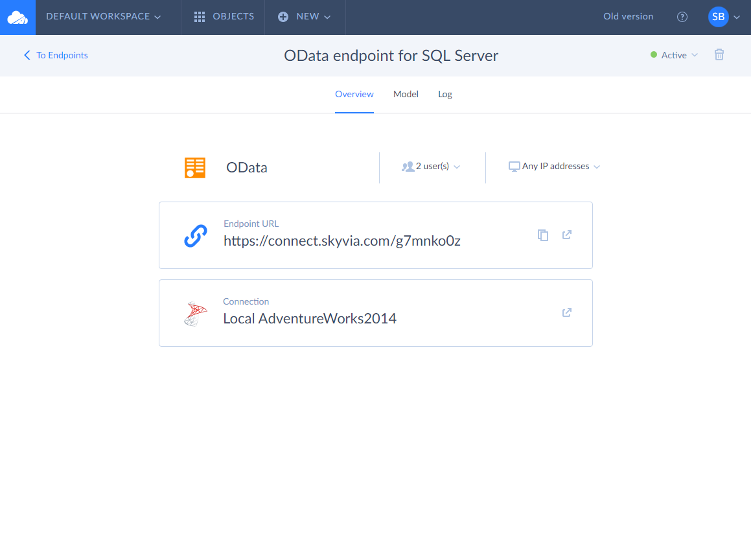Image resolution: width=751 pixels, height=560 pixels.
Task: Click the users group icon
Action: click(x=408, y=167)
